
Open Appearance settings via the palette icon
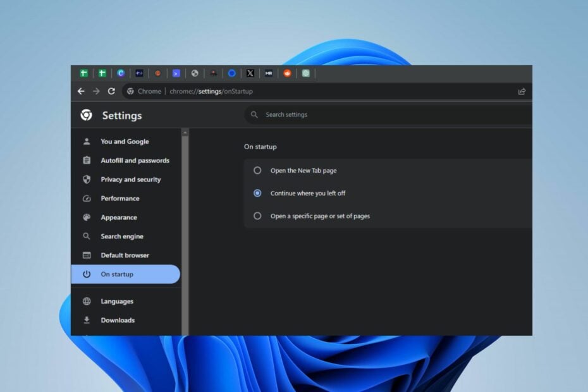point(87,217)
